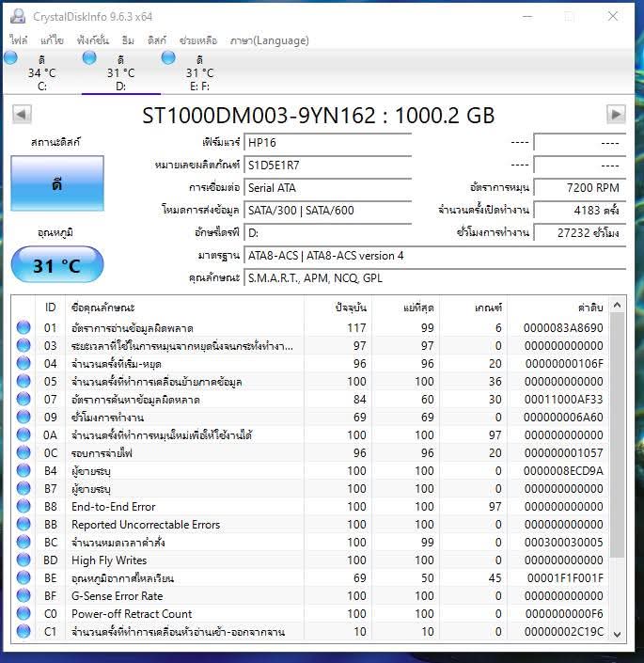Go to previous disk with left arrow
This screenshot has height=663, width=644.
coord(22,114)
